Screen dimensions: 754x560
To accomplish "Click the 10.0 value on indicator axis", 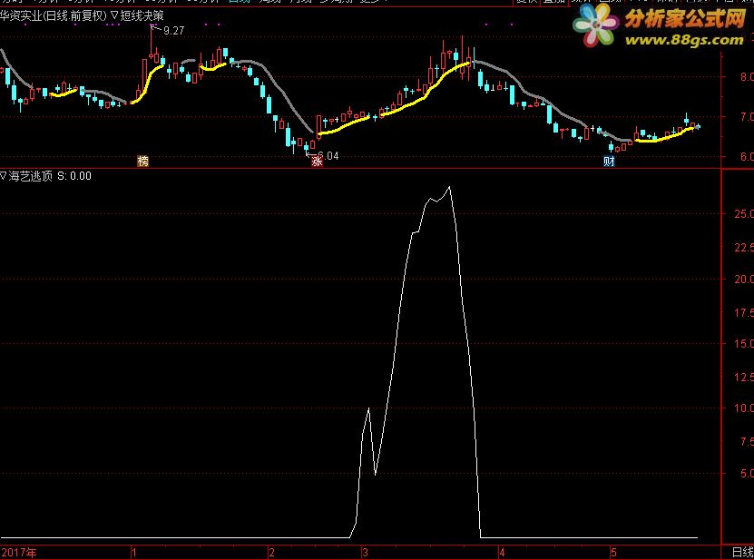I will click(x=744, y=408).
